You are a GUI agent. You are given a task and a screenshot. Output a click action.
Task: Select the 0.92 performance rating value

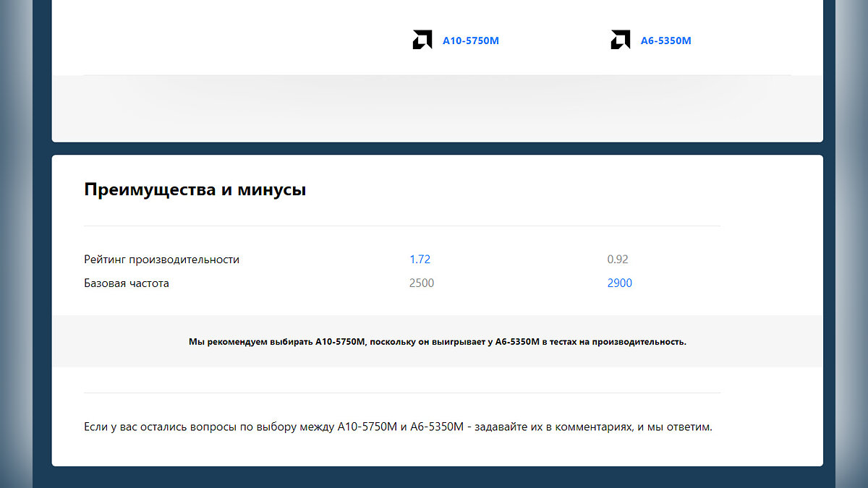point(618,260)
